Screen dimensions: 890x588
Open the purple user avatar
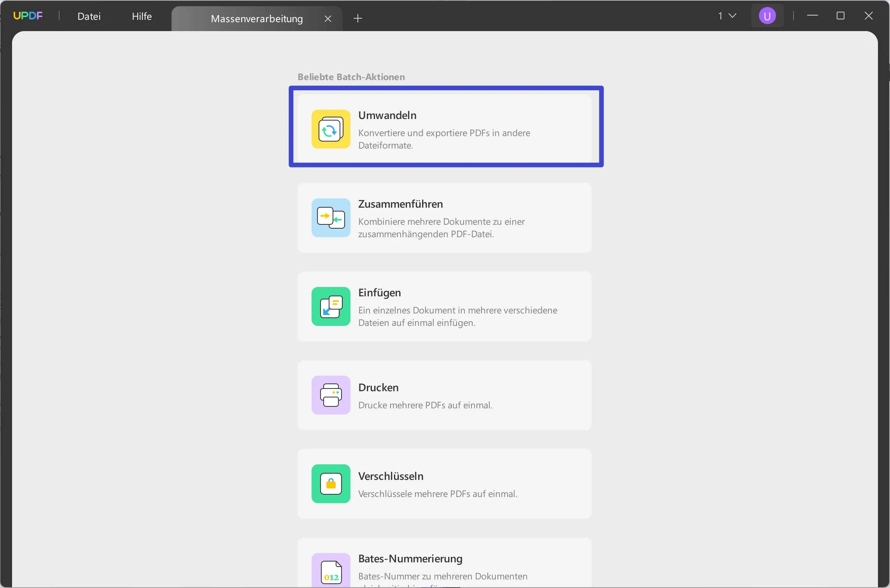(767, 16)
